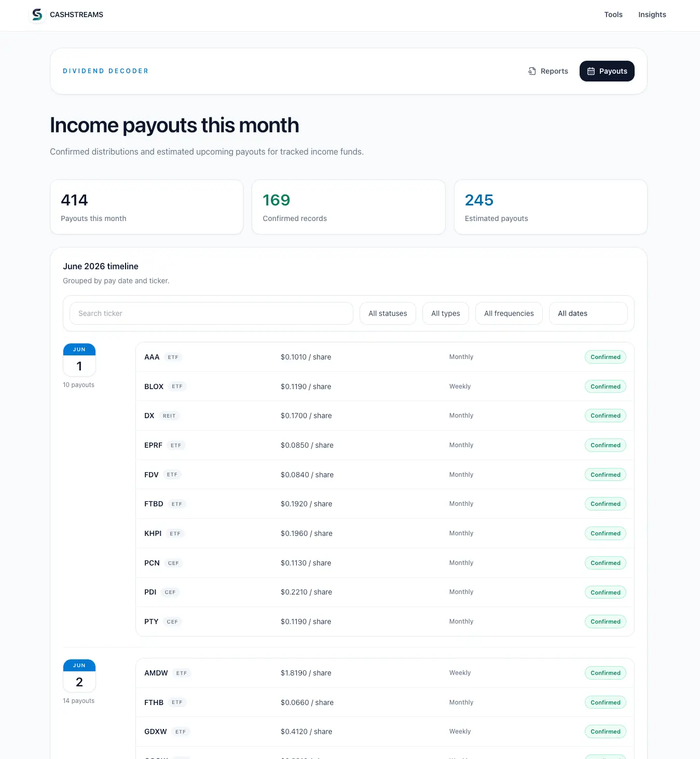The image size is (700, 759).
Task: Select the 245 Estimated payouts card
Action: [551, 207]
